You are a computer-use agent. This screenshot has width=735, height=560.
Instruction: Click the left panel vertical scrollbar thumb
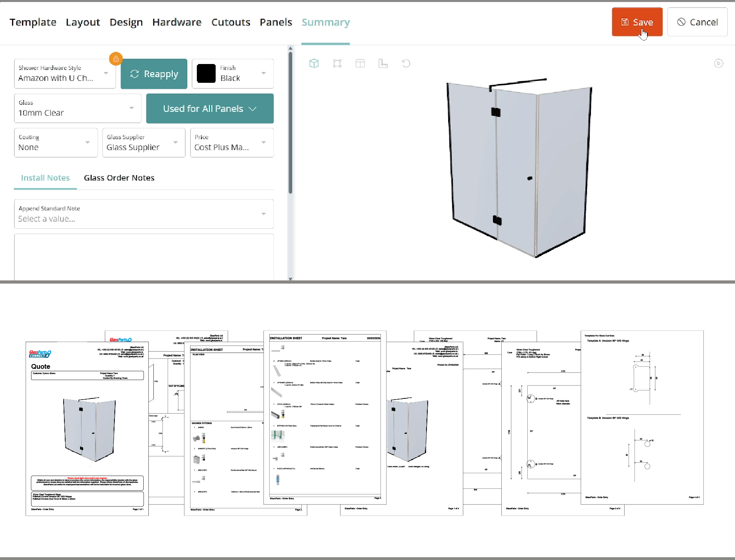(x=290, y=123)
